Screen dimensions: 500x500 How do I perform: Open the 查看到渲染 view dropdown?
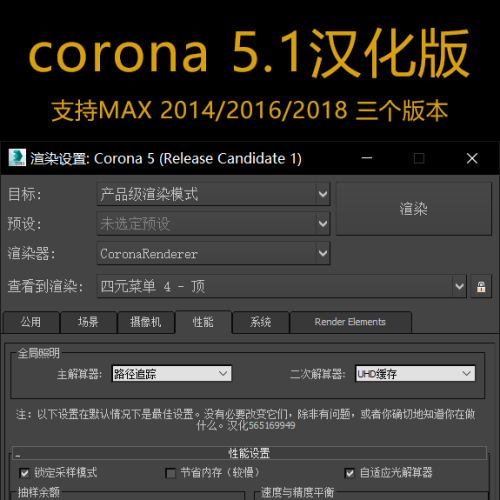[x=281, y=286]
